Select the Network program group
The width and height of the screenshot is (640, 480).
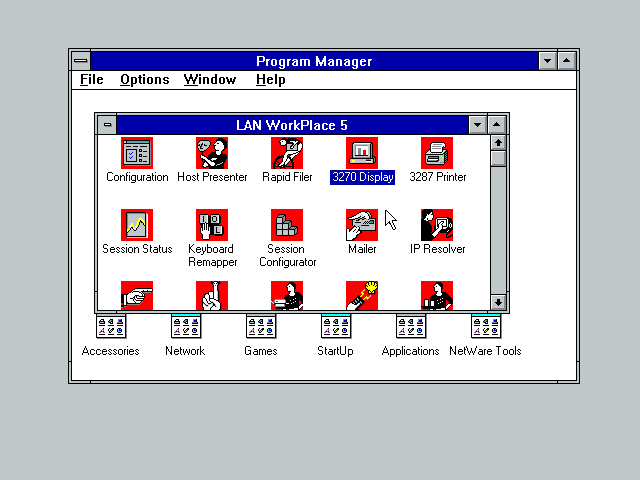186,327
